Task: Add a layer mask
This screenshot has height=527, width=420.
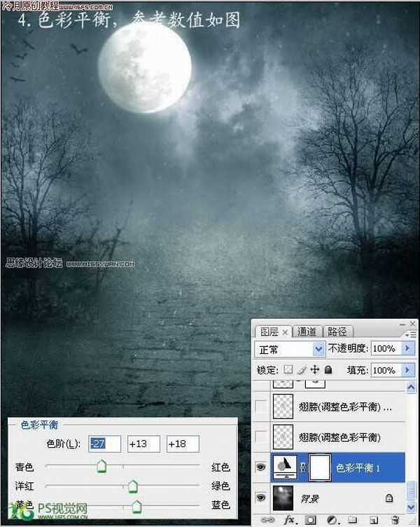Action: [x=311, y=519]
